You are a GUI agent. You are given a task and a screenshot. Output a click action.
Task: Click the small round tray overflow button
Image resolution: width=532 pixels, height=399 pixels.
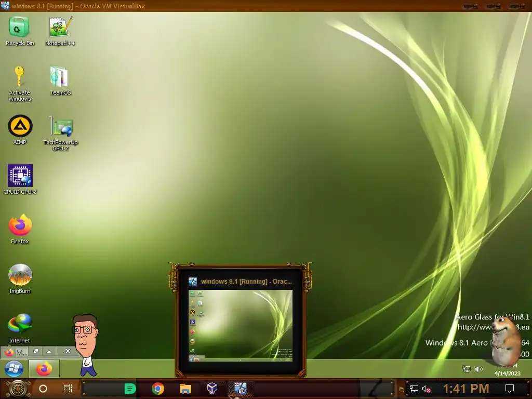402,389
